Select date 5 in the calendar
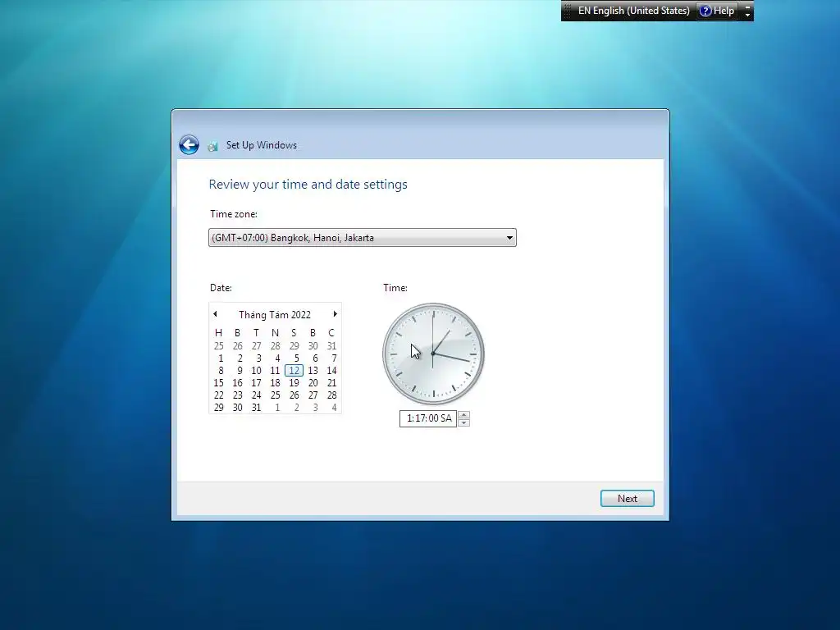Image resolution: width=840 pixels, height=630 pixels. coord(296,358)
